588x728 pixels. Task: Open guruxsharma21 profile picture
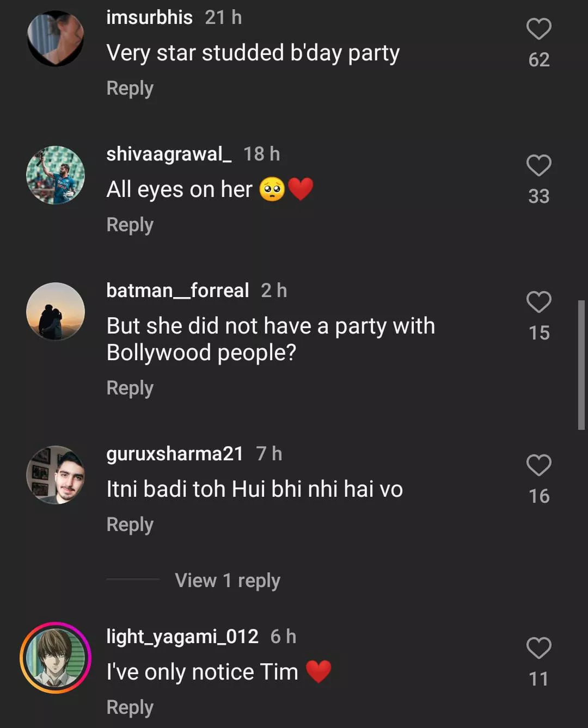56,475
